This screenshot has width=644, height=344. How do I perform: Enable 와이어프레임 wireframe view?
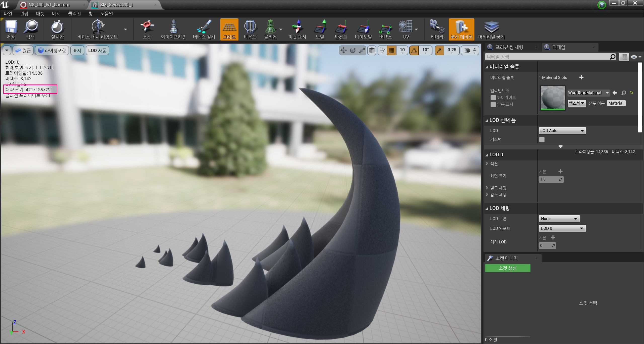pos(174,29)
